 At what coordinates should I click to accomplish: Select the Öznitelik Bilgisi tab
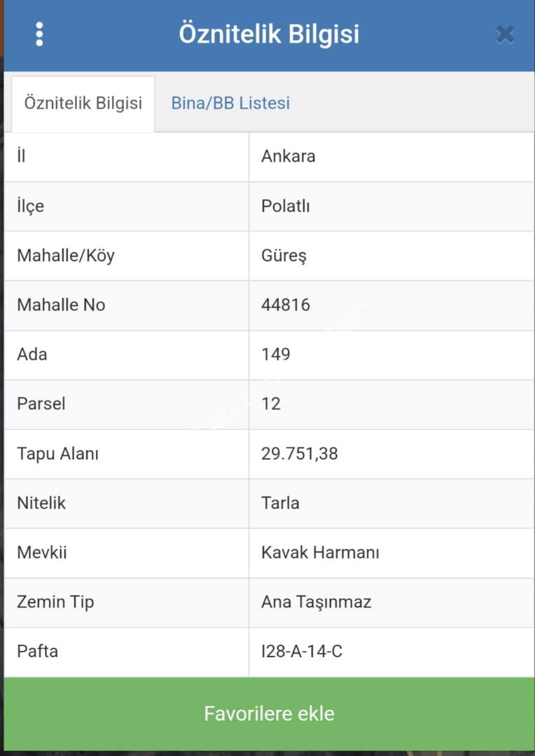click(83, 104)
